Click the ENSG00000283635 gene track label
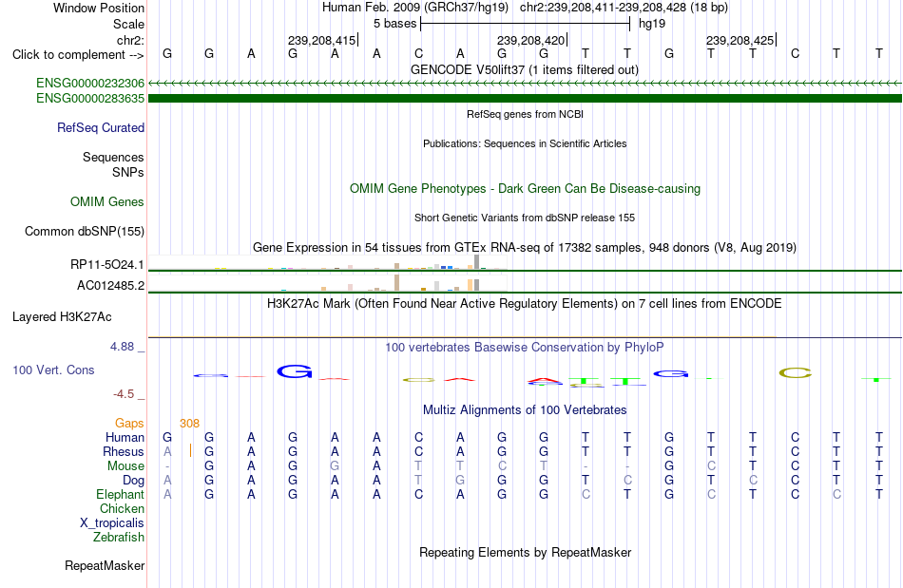This screenshot has height=588, width=903. [x=90, y=99]
